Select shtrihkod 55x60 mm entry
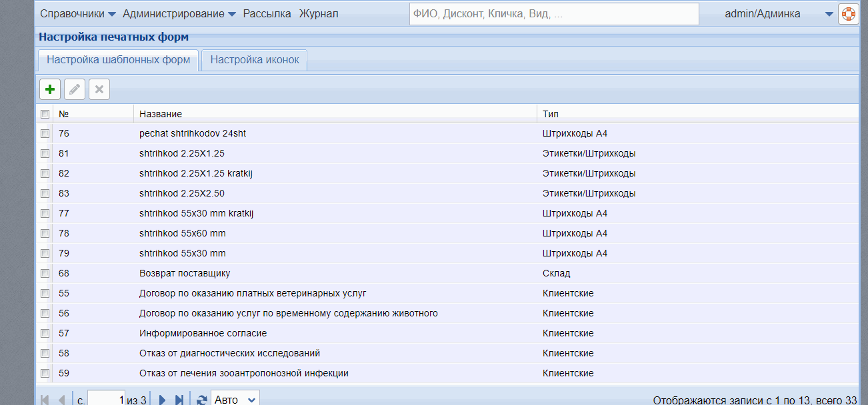Screen dimensions: 868x405 pyautogui.click(x=183, y=233)
